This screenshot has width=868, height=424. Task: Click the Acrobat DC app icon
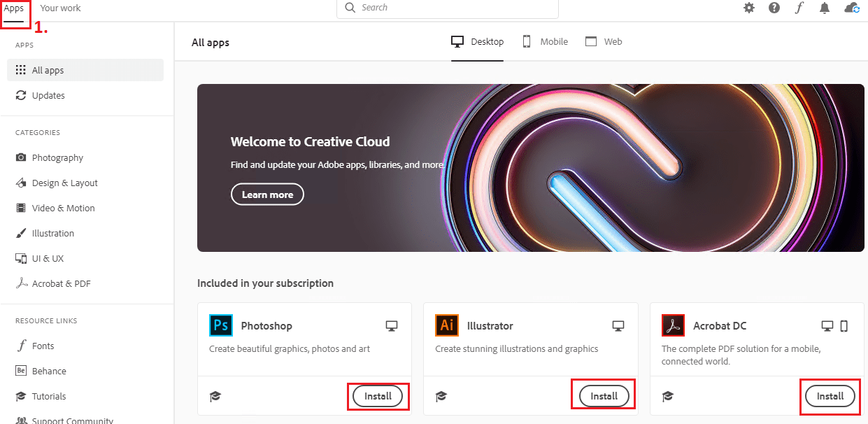(672, 325)
